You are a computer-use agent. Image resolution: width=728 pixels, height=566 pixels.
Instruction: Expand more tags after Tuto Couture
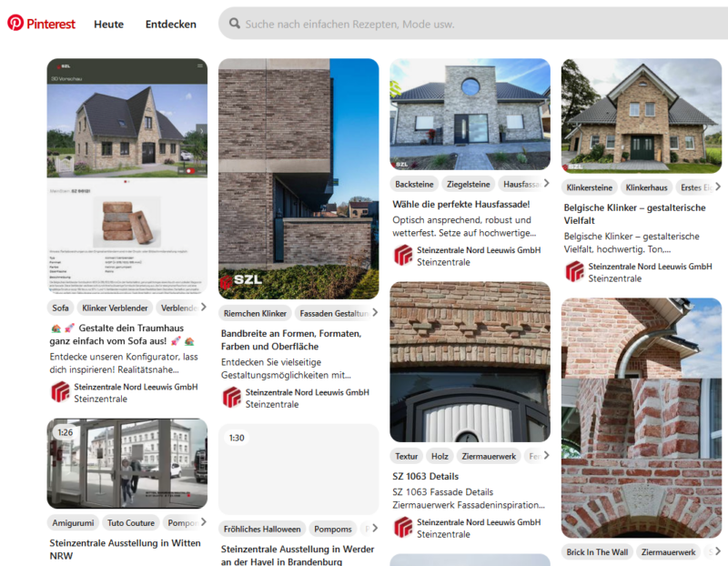tap(203, 522)
